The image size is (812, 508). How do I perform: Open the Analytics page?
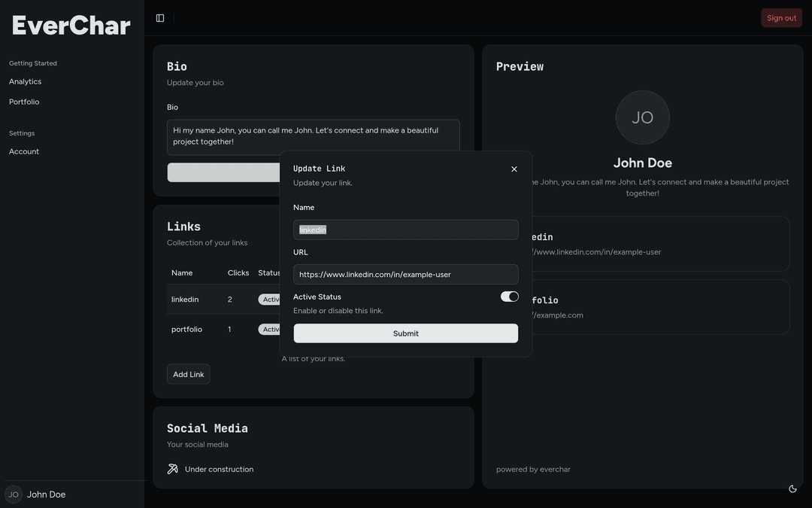(x=25, y=81)
